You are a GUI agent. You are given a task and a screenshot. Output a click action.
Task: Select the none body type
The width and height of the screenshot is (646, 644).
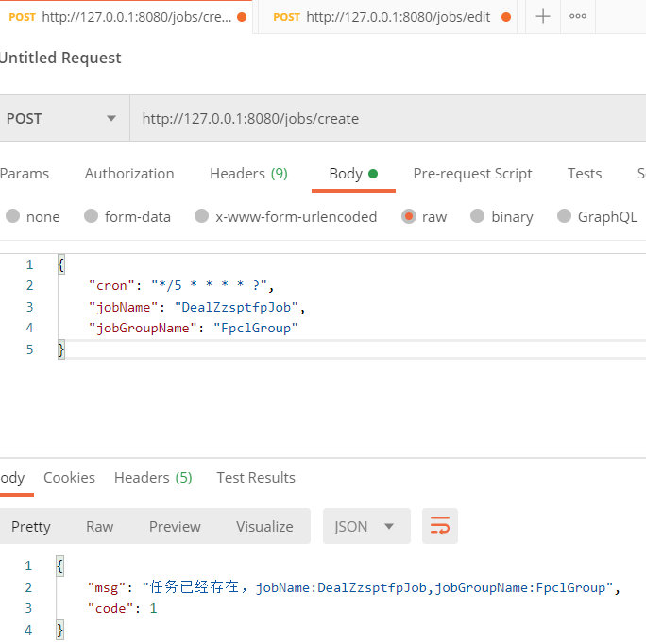tap(33, 216)
